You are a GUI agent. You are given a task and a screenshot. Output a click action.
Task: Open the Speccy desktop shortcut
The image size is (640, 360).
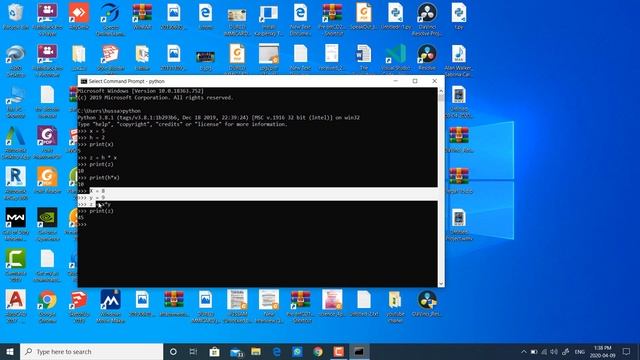[x=110, y=18]
